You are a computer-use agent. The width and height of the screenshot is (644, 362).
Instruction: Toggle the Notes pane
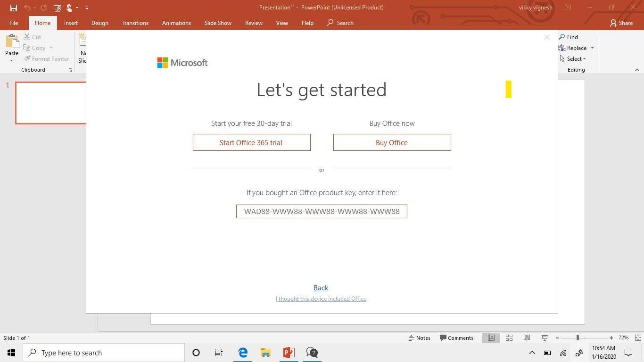[x=419, y=338]
